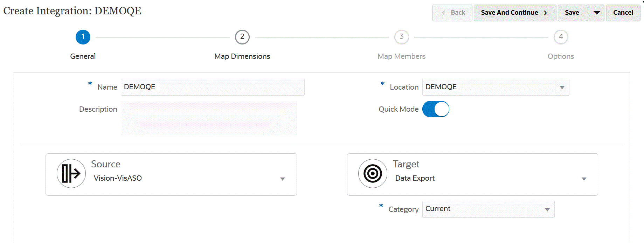Click the Source arrow-bar icon

pyautogui.click(x=71, y=174)
